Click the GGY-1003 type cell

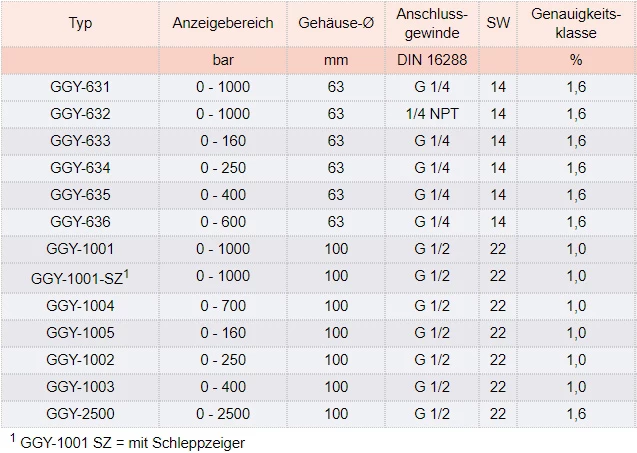click(x=80, y=386)
